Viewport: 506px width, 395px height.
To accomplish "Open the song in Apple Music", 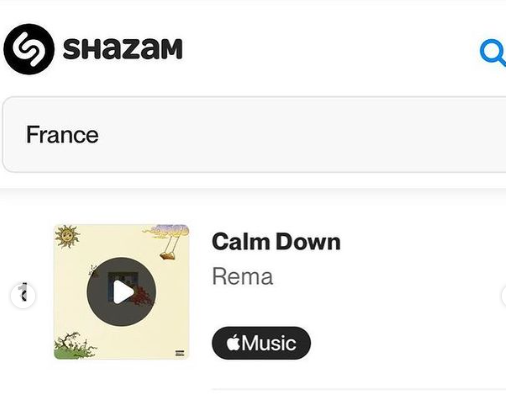I will [261, 343].
